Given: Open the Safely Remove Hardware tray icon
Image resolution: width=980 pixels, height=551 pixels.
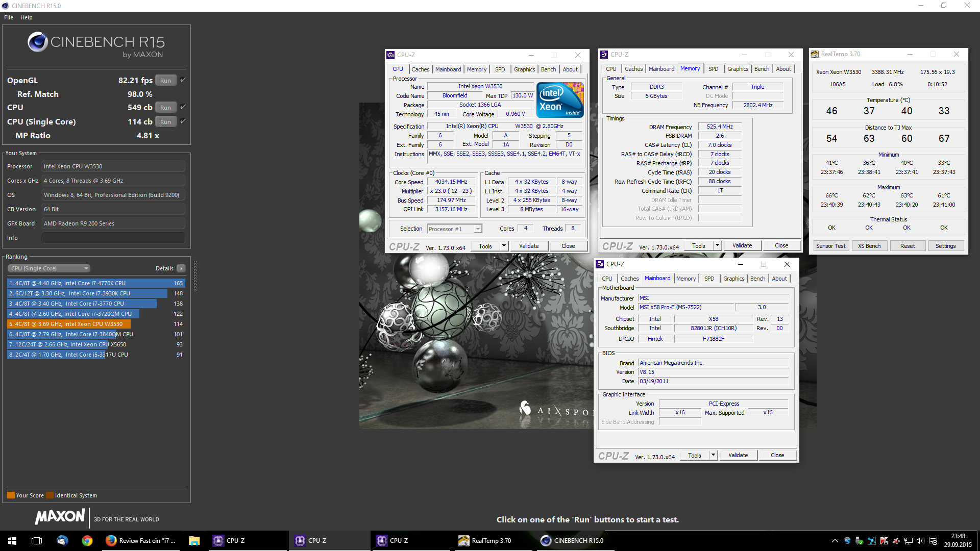Looking at the screenshot, I should [860, 541].
